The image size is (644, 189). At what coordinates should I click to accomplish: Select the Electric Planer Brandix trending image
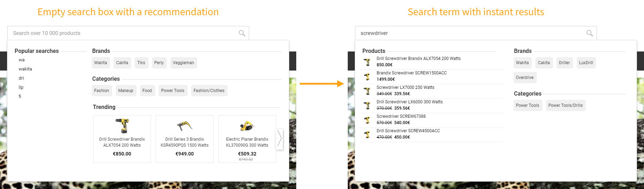[x=247, y=126]
